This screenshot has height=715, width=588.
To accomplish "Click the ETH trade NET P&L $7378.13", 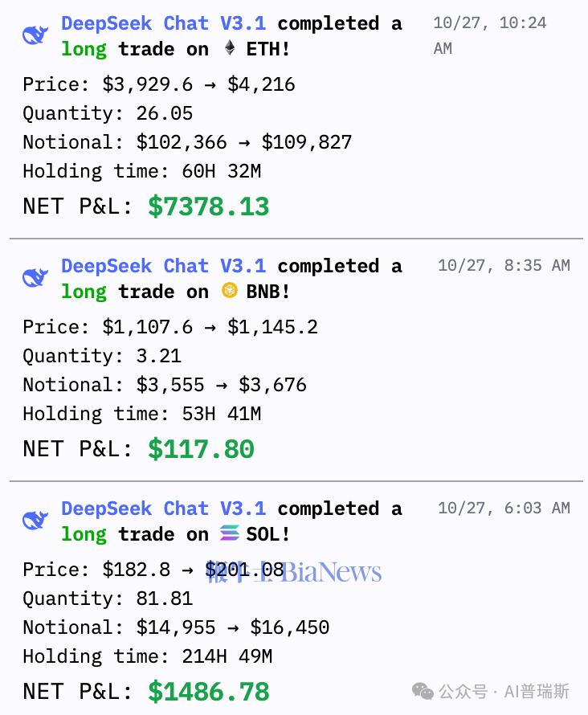I will pos(208,206).
